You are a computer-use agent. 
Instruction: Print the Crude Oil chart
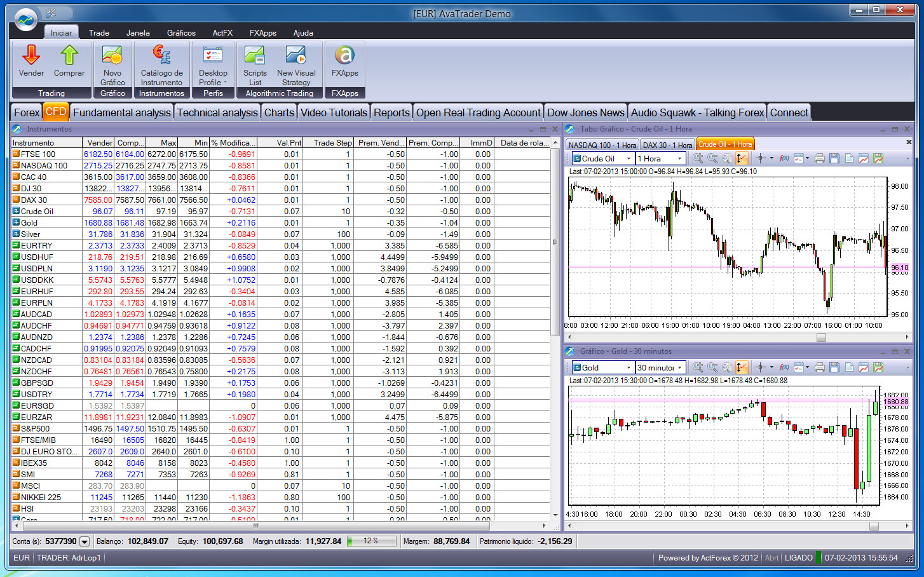[820, 158]
